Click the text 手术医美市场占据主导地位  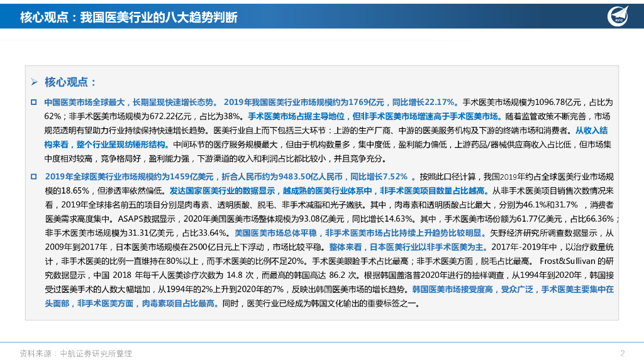point(296,116)
